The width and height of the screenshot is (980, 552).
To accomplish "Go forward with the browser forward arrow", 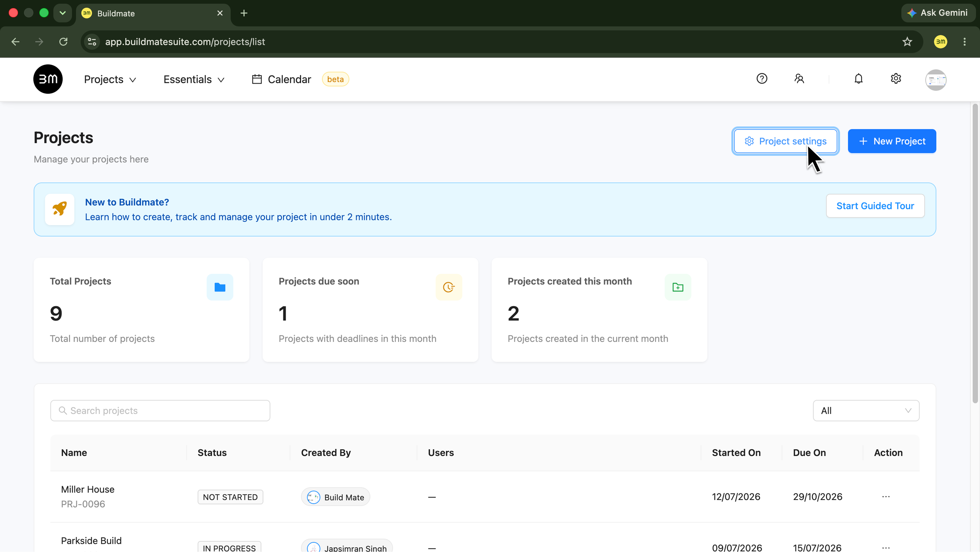I will (39, 42).
